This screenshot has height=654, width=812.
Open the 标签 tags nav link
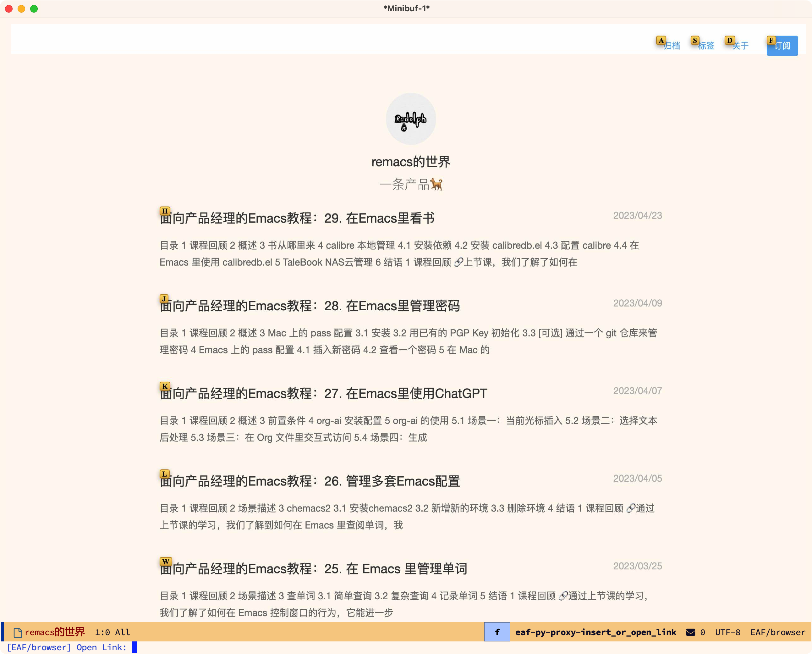pos(706,46)
